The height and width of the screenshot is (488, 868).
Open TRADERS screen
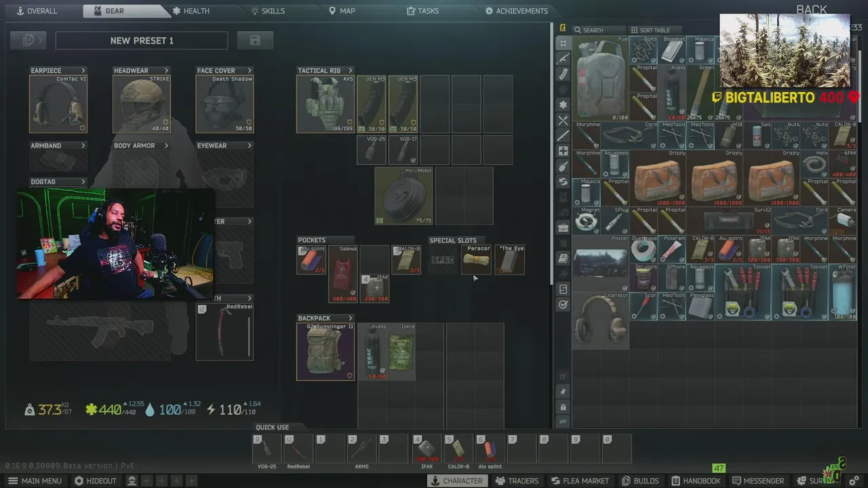pos(517,481)
